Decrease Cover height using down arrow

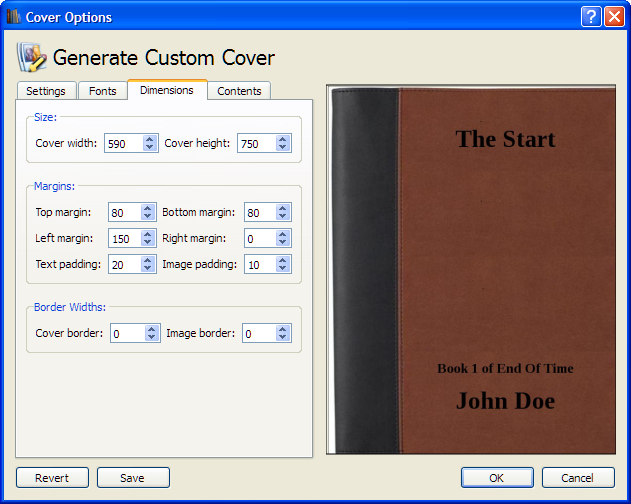[283, 148]
